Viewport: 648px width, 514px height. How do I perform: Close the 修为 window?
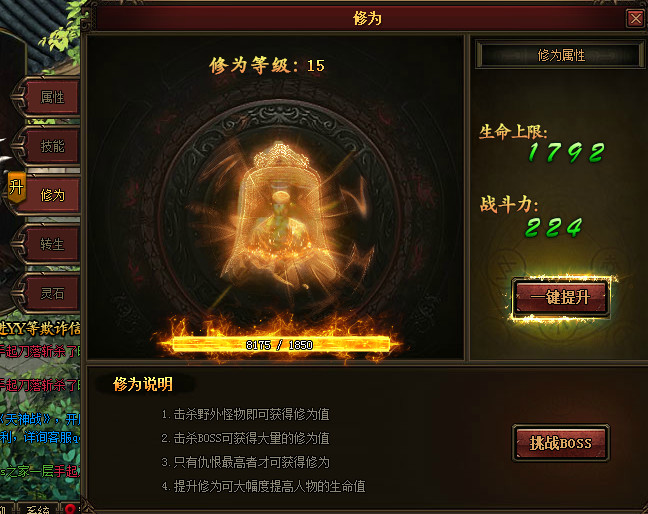635,18
